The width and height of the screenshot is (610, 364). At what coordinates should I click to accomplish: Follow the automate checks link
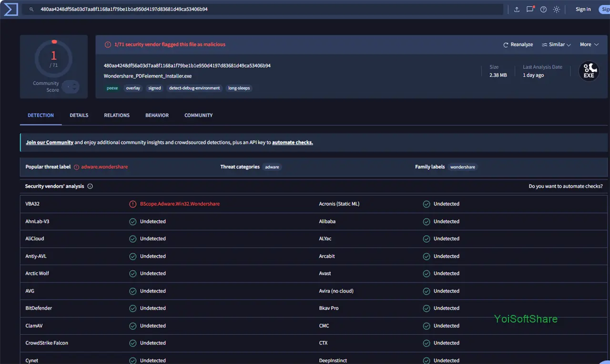click(x=293, y=142)
